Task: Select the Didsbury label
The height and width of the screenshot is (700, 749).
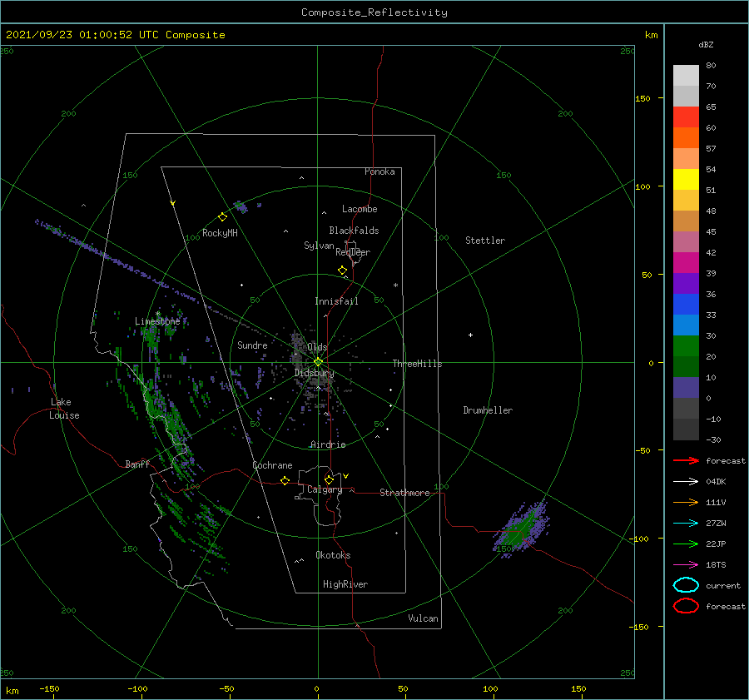Action: pyautogui.click(x=314, y=373)
